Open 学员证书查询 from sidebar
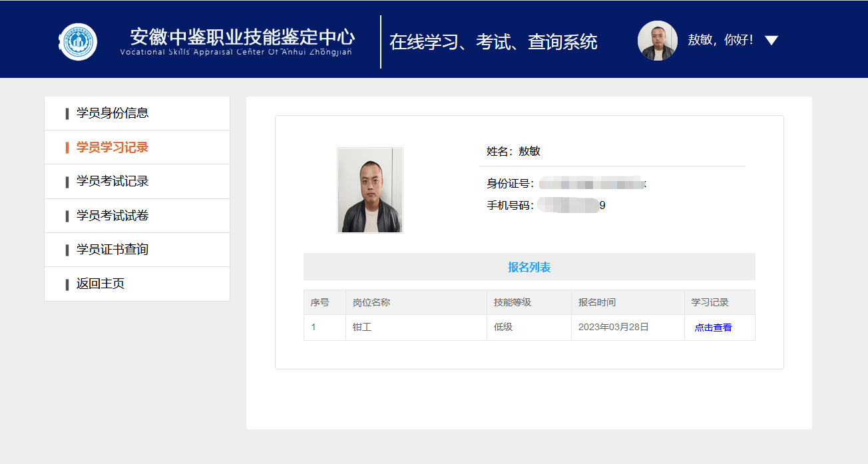The image size is (868, 464). [x=137, y=250]
